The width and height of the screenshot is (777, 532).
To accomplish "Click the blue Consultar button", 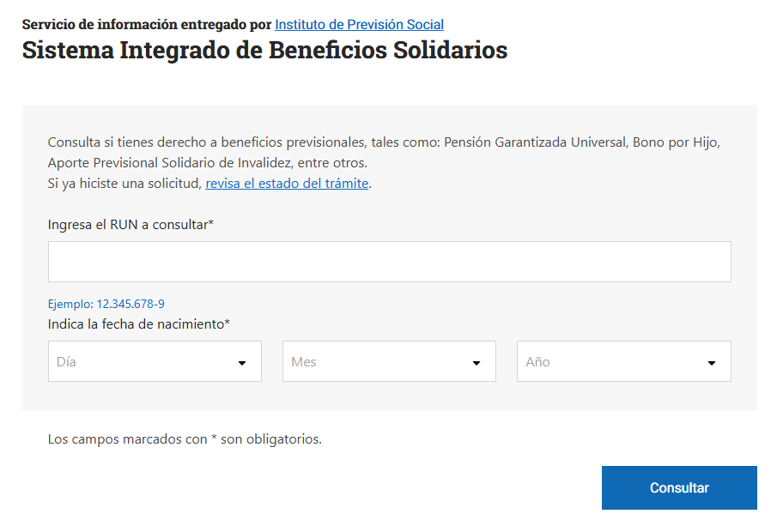I will (679, 487).
